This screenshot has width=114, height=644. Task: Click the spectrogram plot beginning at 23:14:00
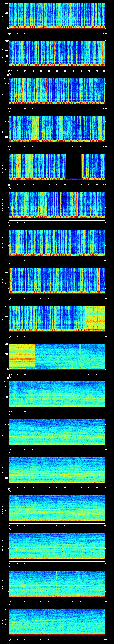point(57,16)
